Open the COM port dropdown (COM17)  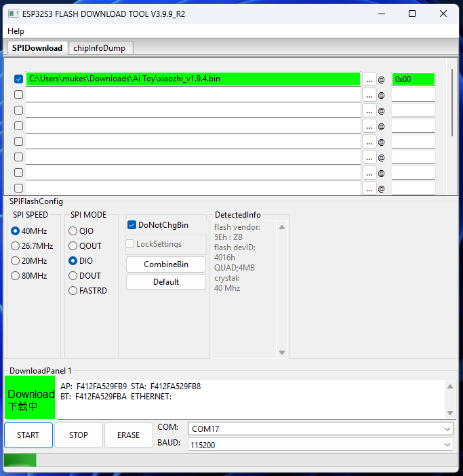pos(321,429)
